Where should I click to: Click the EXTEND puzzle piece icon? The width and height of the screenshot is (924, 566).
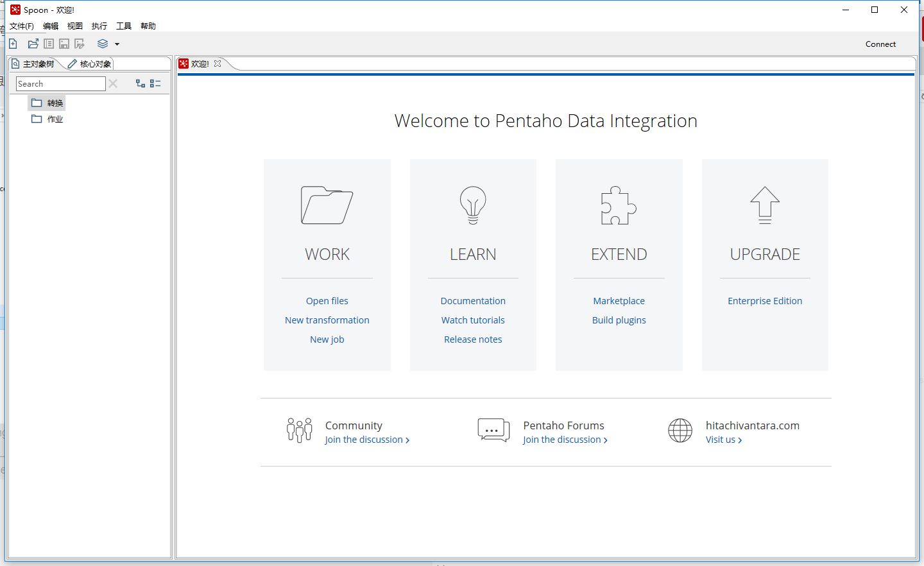pos(619,205)
